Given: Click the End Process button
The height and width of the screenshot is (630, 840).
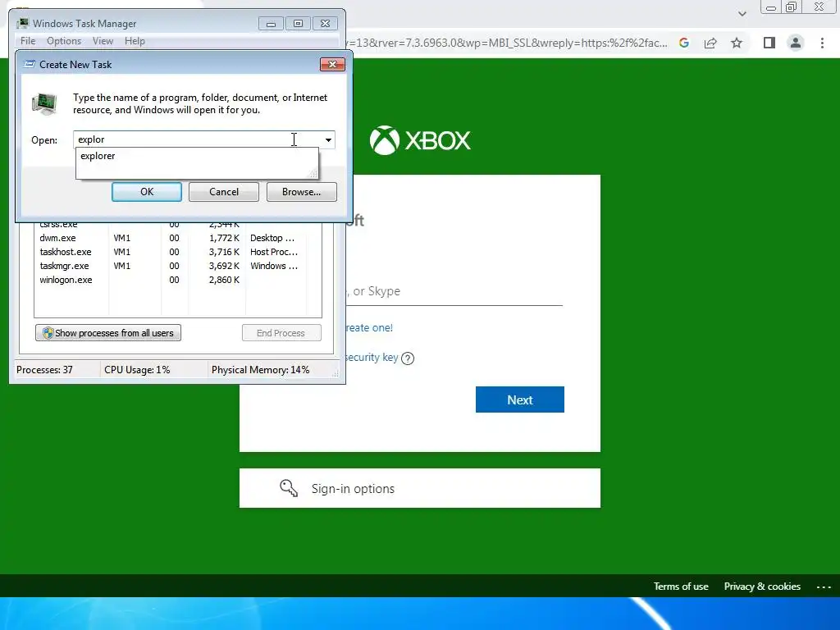Looking at the screenshot, I should pyautogui.click(x=281, y=333).
